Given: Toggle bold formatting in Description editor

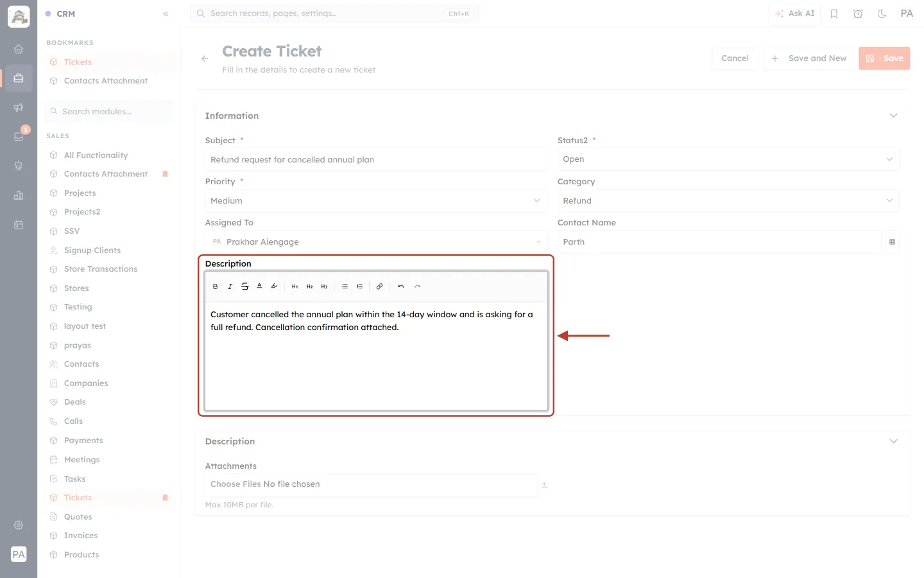Looking at the screenshot, I should tap(215, 286).
